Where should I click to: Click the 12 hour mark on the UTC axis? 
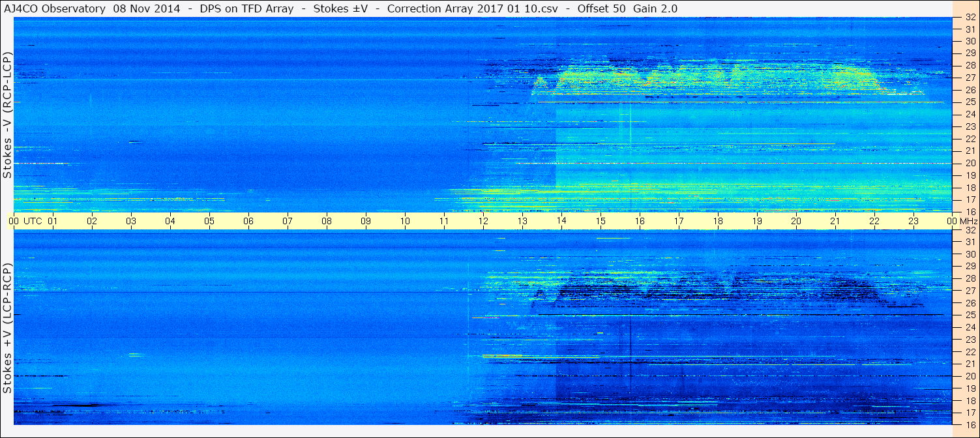point(483,221)
